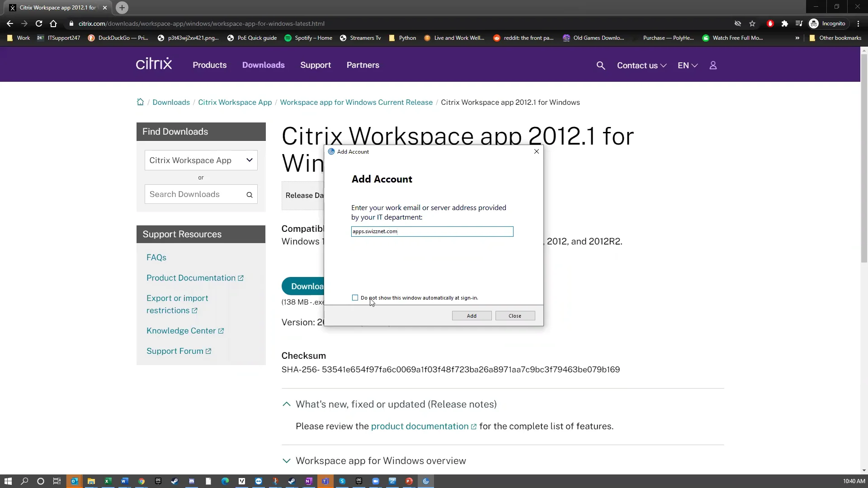Open the Support Forum link
This screenshot has width=868, height=488.
point(179,351)
